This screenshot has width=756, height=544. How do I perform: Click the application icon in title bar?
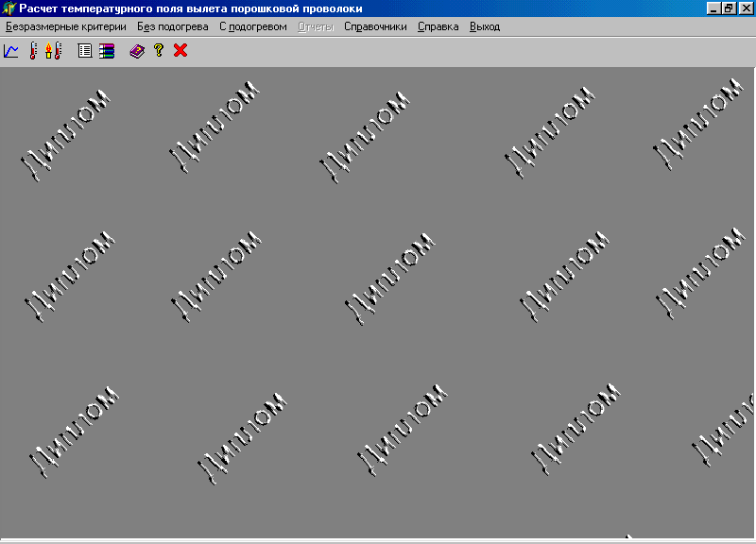click(9, 8)
